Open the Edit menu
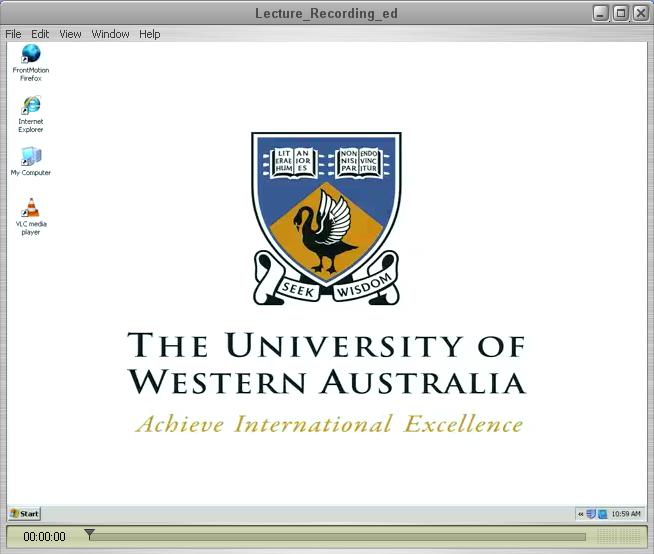The height and width of the screenshot is (554, 654). (x=40, y=34)
